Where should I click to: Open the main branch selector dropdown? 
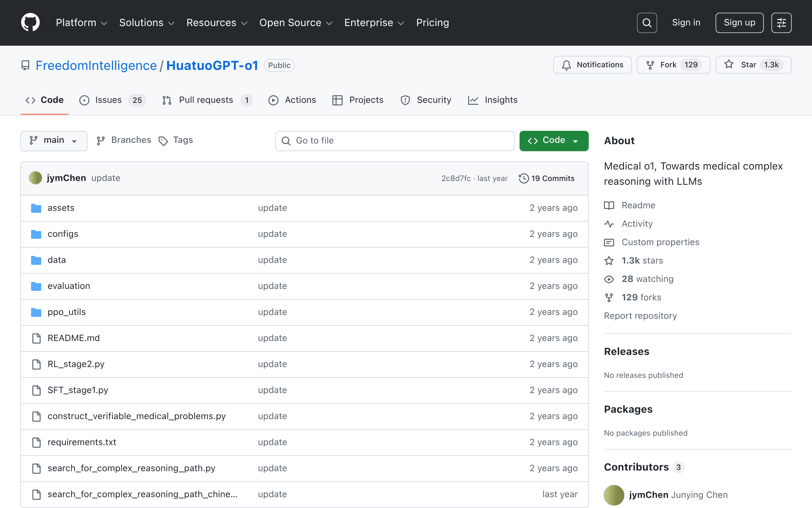(x=54, y=141)
